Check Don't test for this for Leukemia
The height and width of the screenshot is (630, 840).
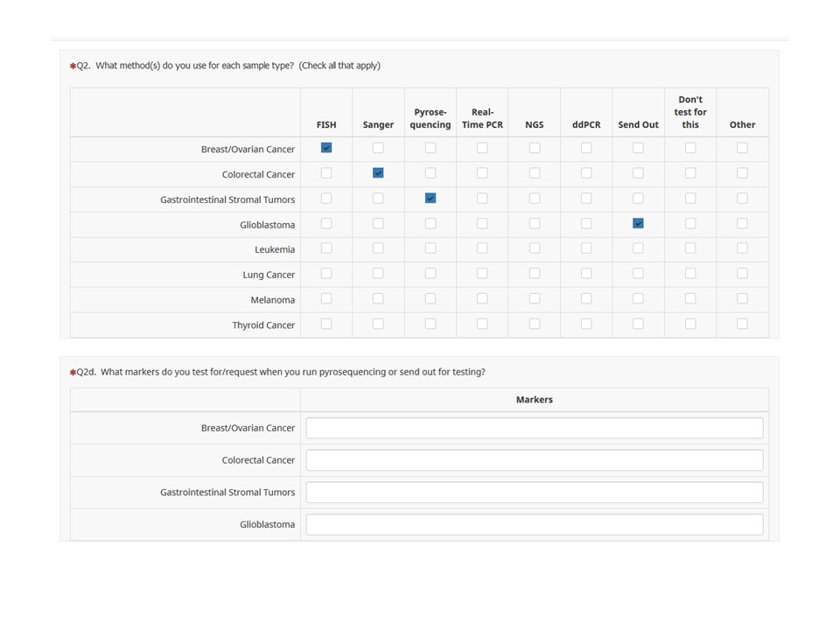(690, 248)
